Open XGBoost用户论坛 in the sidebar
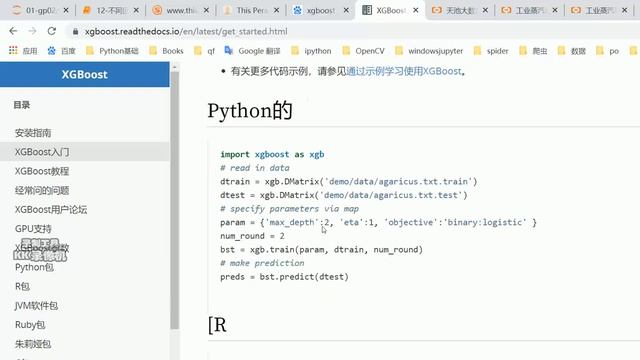This screenshot has width=640, height=360. 51,209
